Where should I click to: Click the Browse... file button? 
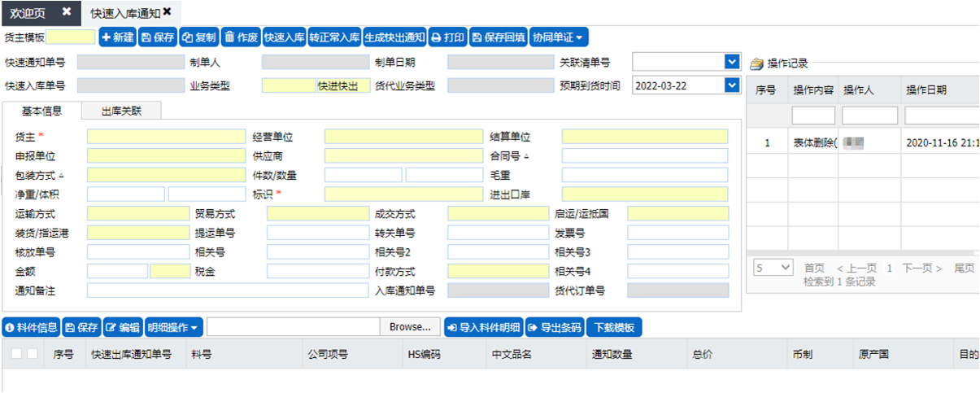pyautogui.click(x=410, y=327)
